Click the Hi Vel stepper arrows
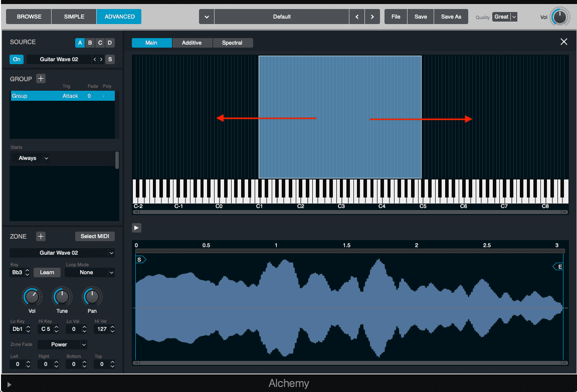Image resolution: width=577 pixels, height=392 pixels. [112, 329]
